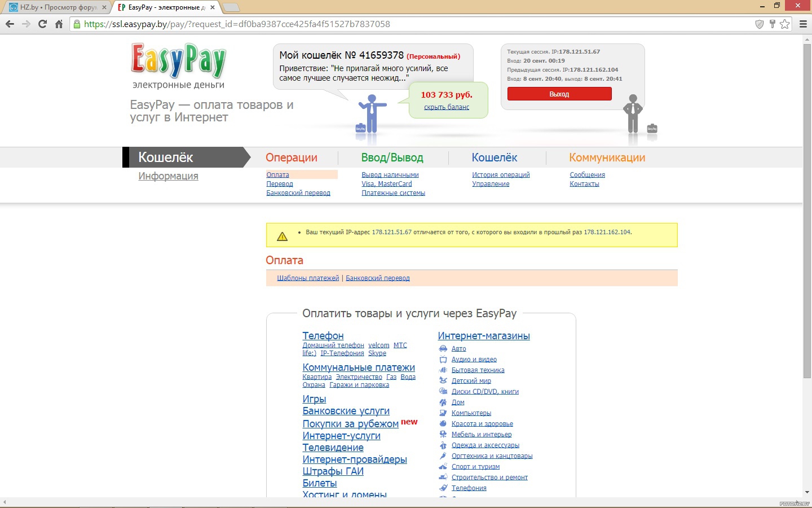812x508 pixels.
Task: Click the balance text 103 733 руб.
Action: pos(447,95)
